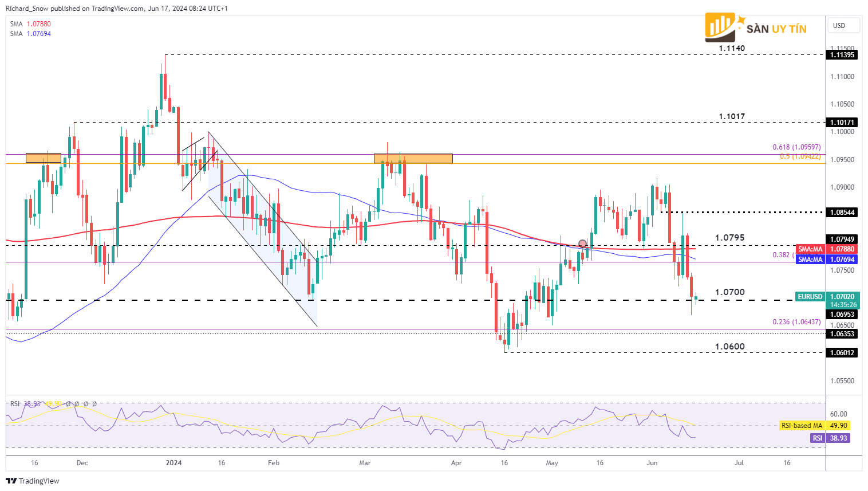Click the red SMA:MA 1.07880 tag
The width and height of the screenshot is (868, 491).
[827, 249]
